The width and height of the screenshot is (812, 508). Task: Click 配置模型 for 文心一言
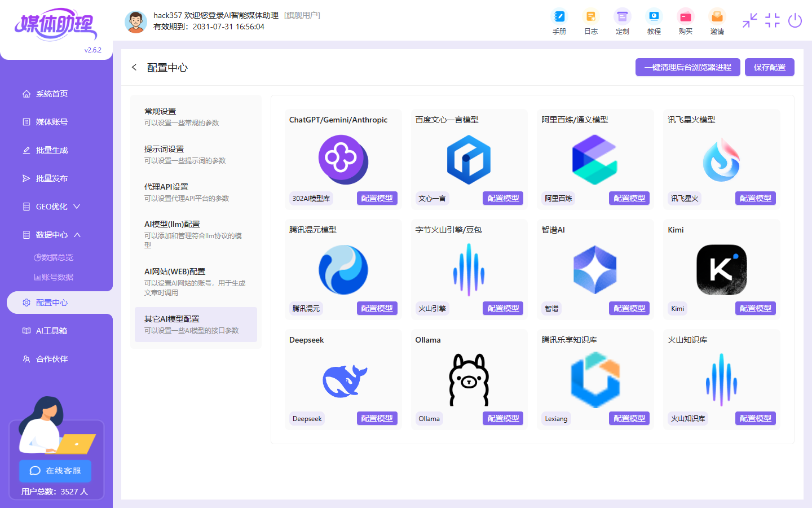pos(503,198)
